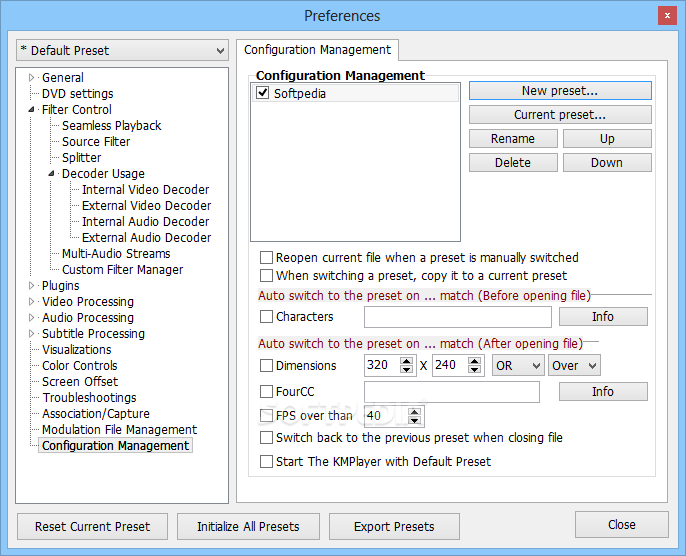Select the Configuration Management tab

coord(317,50)
